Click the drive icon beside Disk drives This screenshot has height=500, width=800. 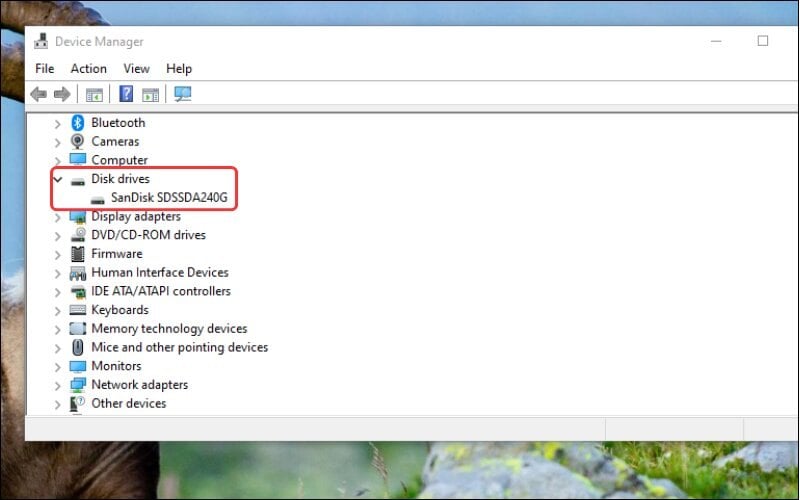tap(78, 181)
